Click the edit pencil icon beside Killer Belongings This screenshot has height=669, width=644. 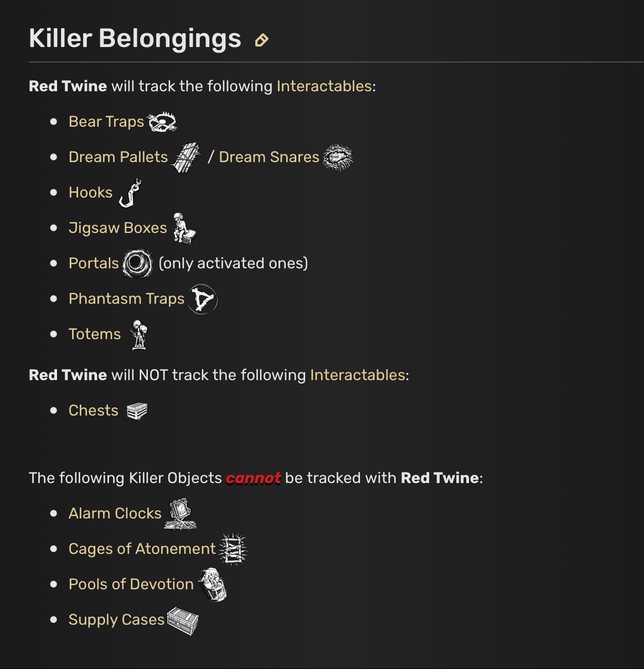261,40
